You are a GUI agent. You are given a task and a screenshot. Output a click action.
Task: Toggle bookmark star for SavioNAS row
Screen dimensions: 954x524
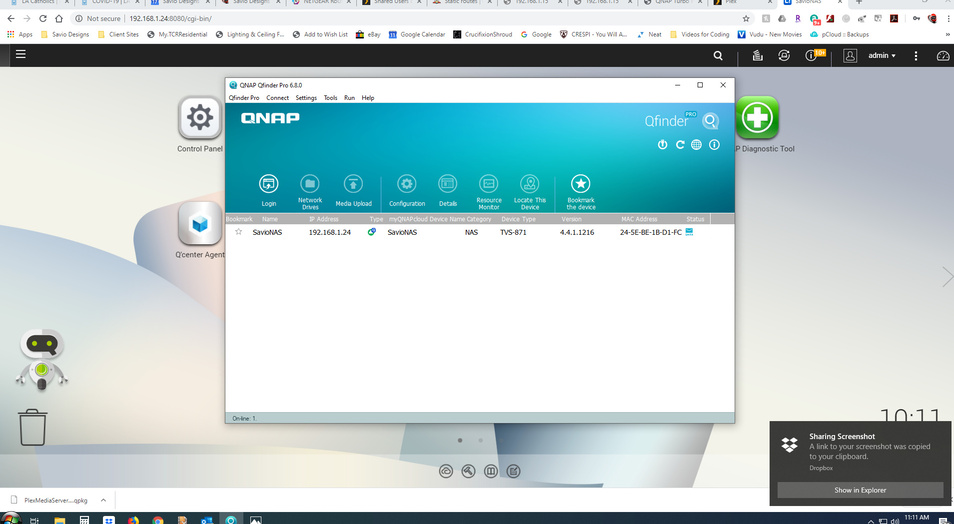point(238,232)
